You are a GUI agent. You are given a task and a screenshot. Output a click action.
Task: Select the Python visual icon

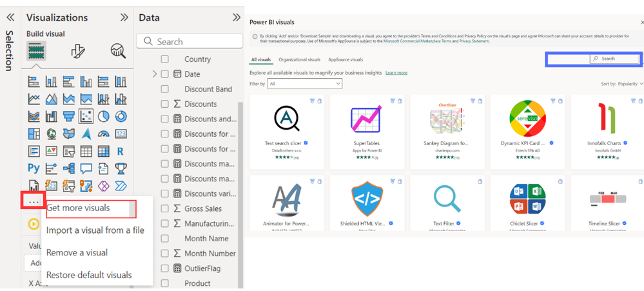click(34, 168)
